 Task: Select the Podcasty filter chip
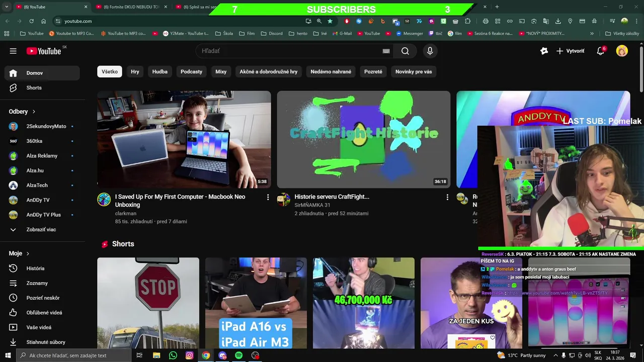click(x=191, y=71)
